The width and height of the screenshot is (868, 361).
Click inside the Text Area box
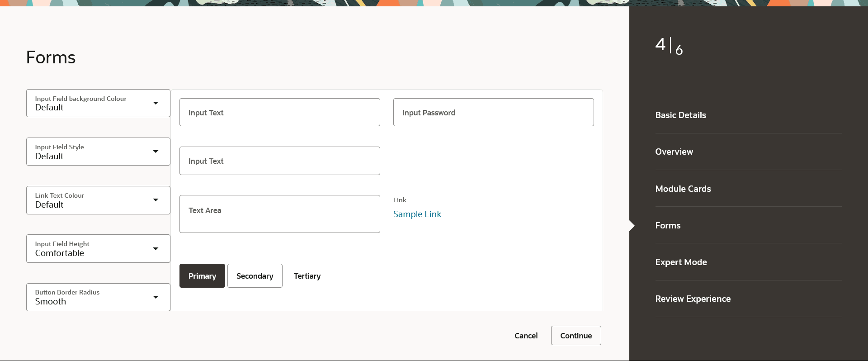[279, 214]
